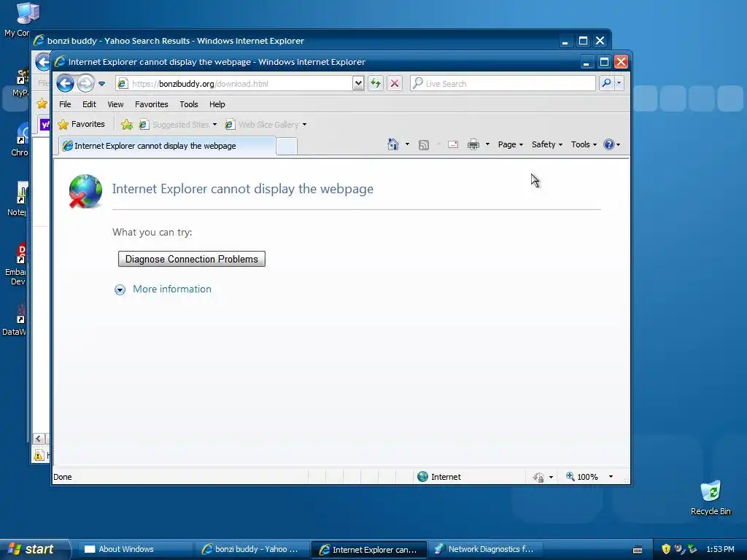Click the Done status bar text

coord(63,477)
